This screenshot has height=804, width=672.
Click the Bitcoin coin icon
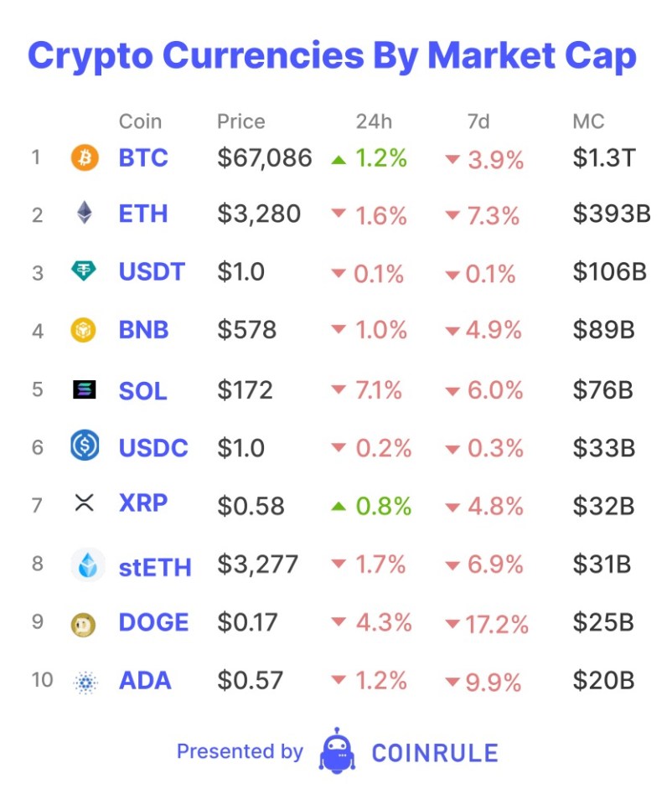click(85, 157)
